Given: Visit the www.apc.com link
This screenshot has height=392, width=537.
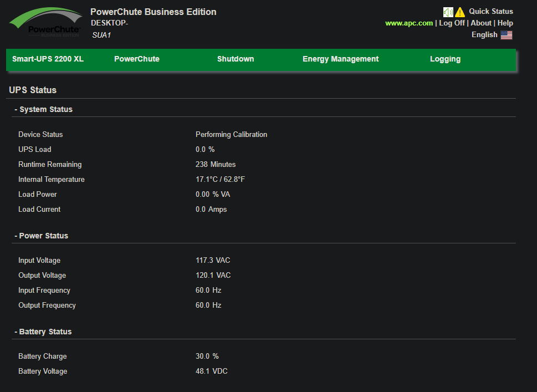Looking at the screenshot, I should coord(408,23).
